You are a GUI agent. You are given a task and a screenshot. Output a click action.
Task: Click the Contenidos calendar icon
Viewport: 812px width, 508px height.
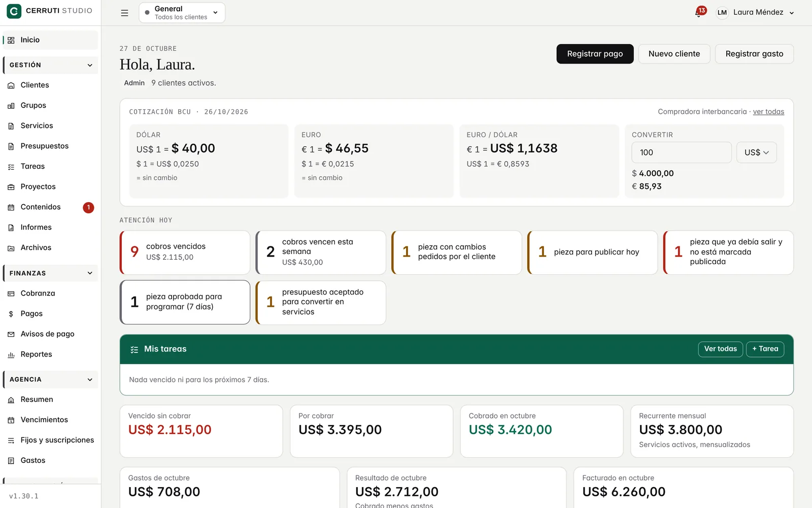(x=11, y=207)
